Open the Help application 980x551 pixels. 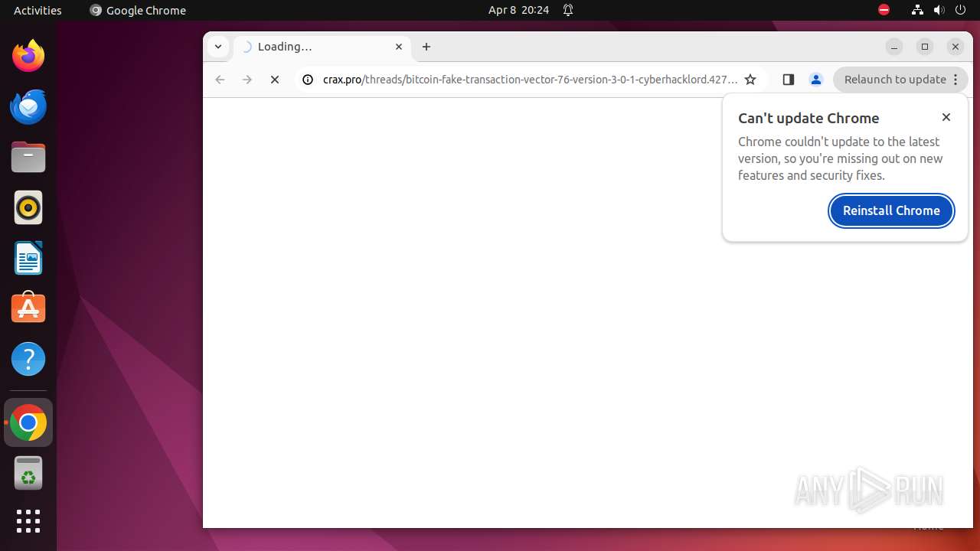[28, 359]
